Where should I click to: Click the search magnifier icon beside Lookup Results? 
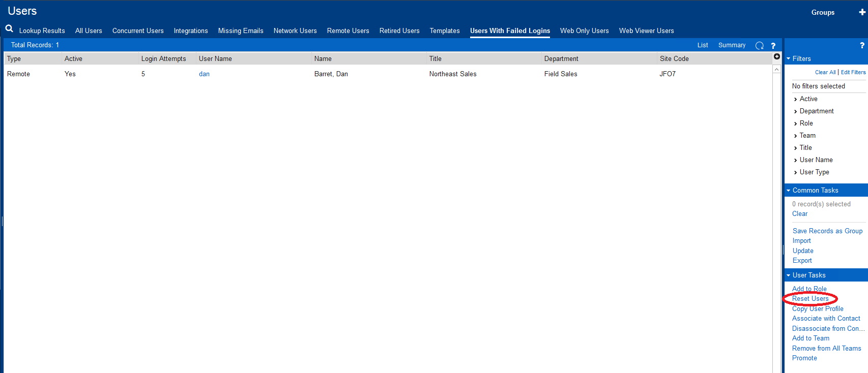pyautogui.click(x=9, y=28)
